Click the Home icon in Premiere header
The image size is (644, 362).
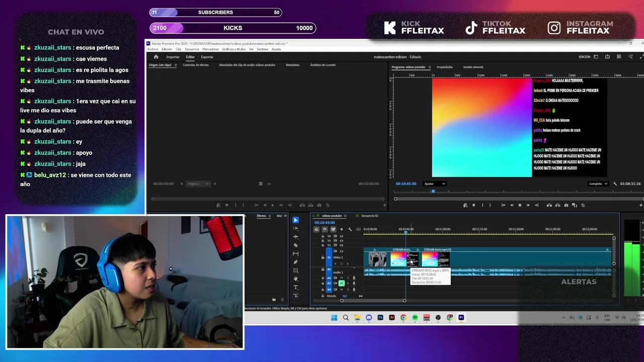tap(156, 57)
